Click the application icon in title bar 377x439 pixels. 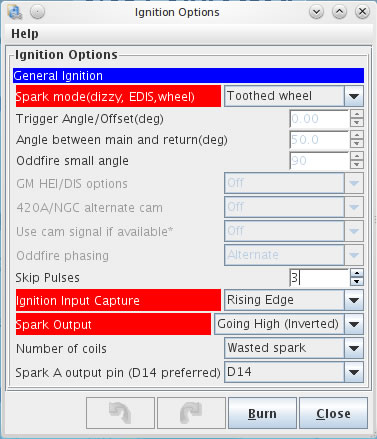(x=15, y=12)
